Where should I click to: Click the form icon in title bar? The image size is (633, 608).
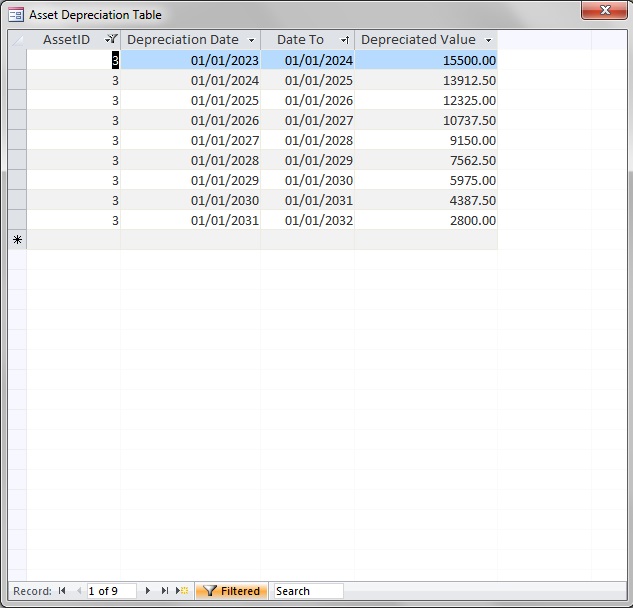coord(16,15)
